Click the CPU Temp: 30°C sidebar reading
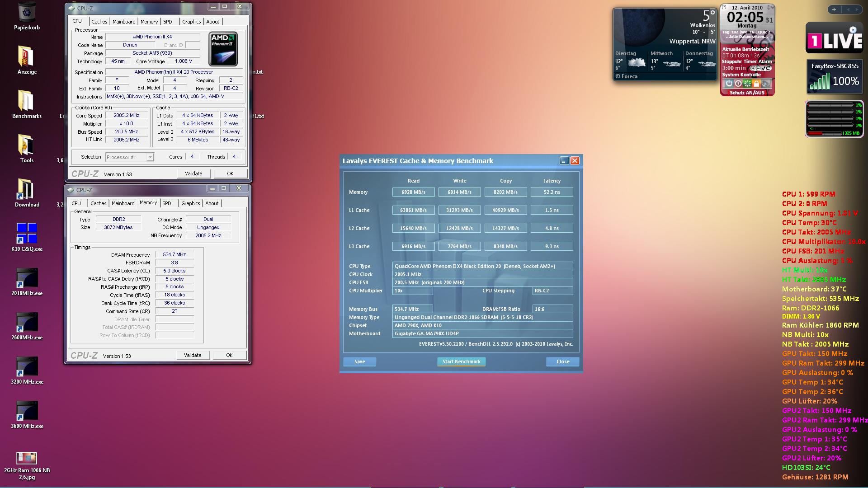This screenshot has width=868, height=488. [x=809, y=223]
